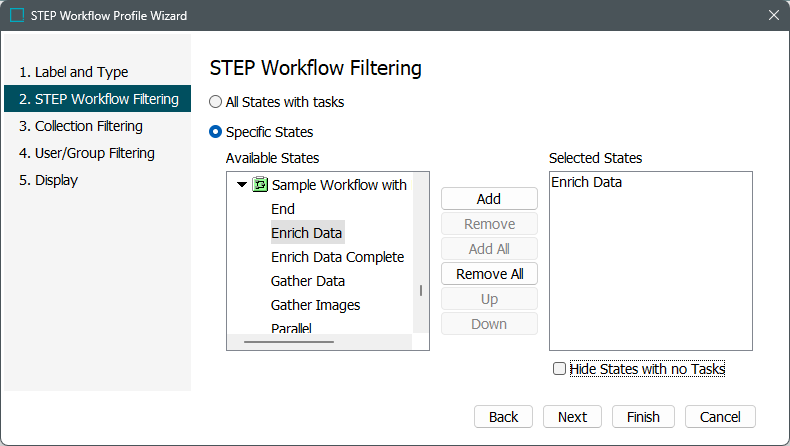Select the All States with tasks option

216,102
